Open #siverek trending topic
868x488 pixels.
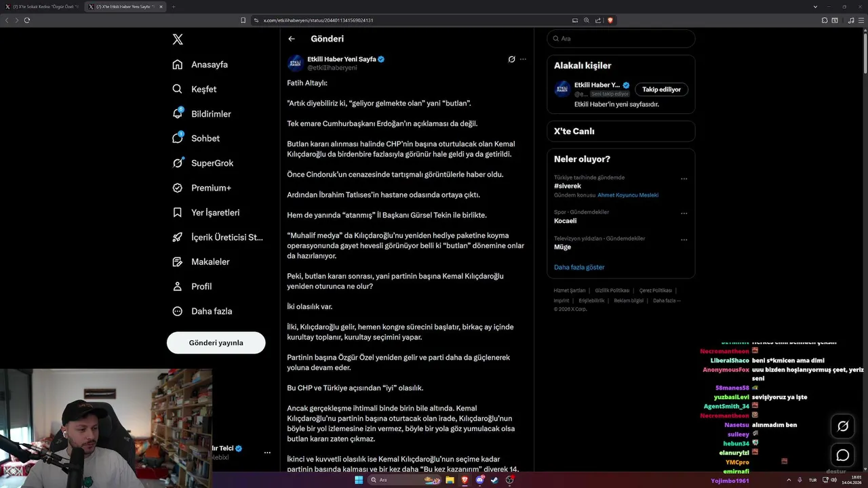pos(568,186)
